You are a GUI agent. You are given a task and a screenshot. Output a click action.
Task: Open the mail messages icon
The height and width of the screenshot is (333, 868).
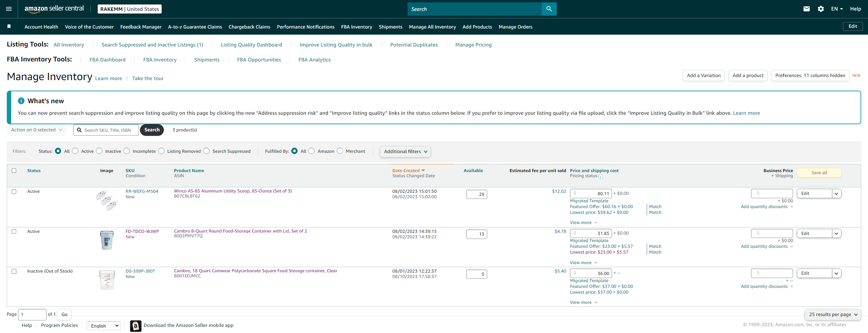click(807, 9)
